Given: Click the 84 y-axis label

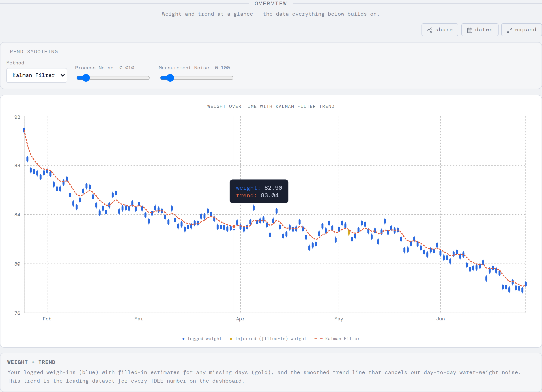Looking at the screenshot, I should point(17,215).
